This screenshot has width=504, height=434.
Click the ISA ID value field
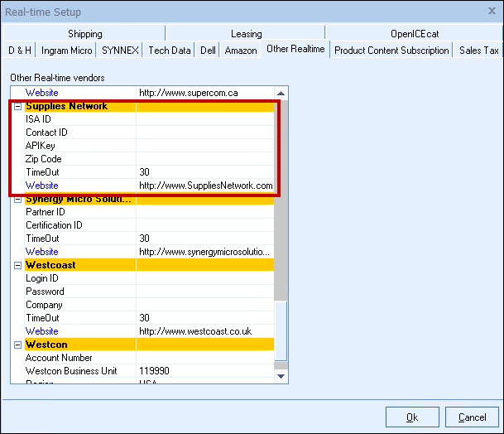(x=205, y=119)
